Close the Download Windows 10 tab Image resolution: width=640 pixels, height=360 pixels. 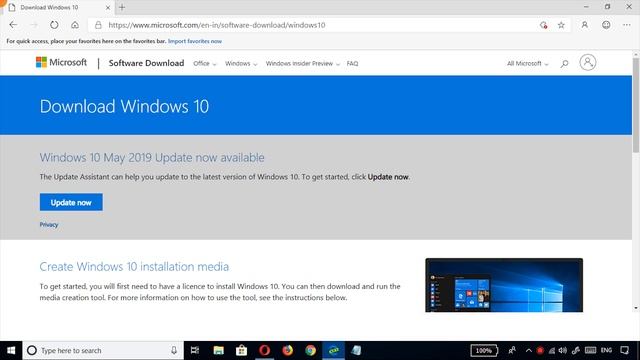[x=108, y=7]
